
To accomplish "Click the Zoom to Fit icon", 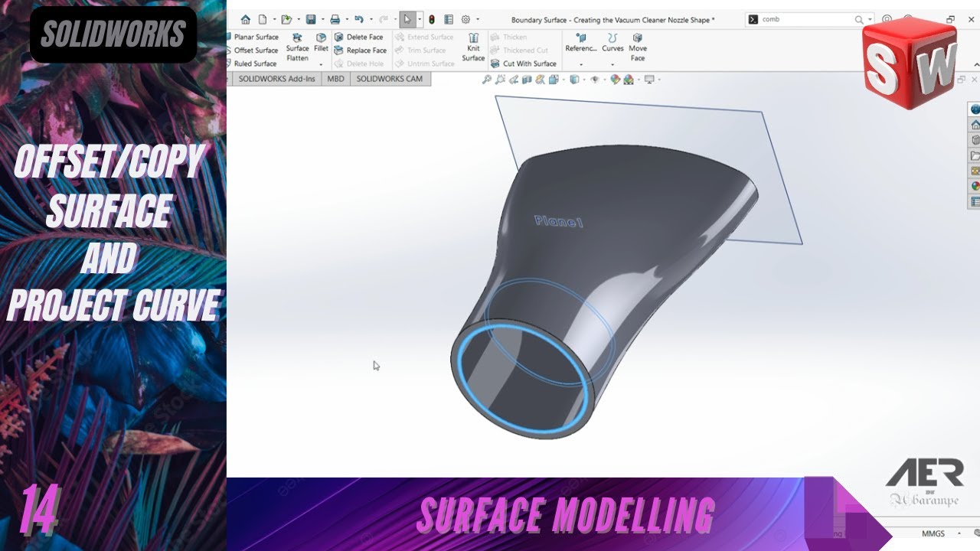I will [x=486, y=80].
